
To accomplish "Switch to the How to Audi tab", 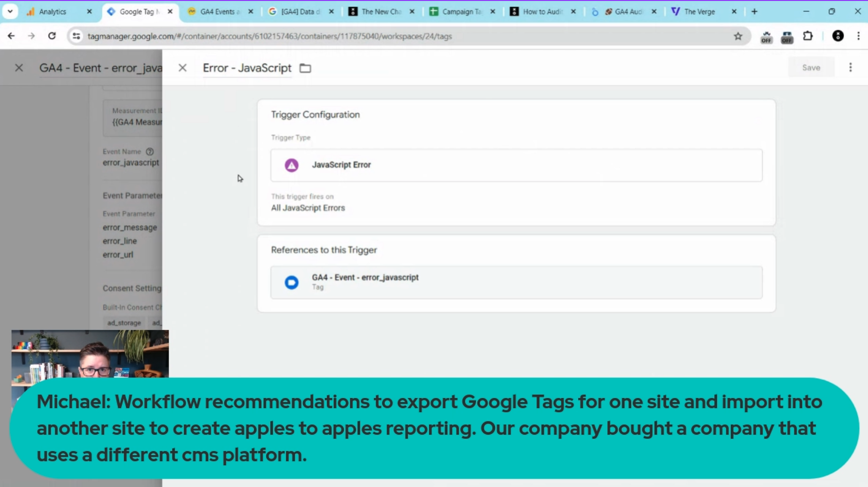I will coord(542,11).
